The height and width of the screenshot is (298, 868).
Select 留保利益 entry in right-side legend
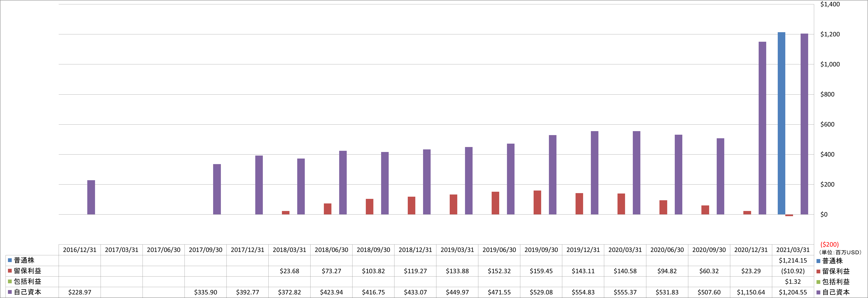833,271
